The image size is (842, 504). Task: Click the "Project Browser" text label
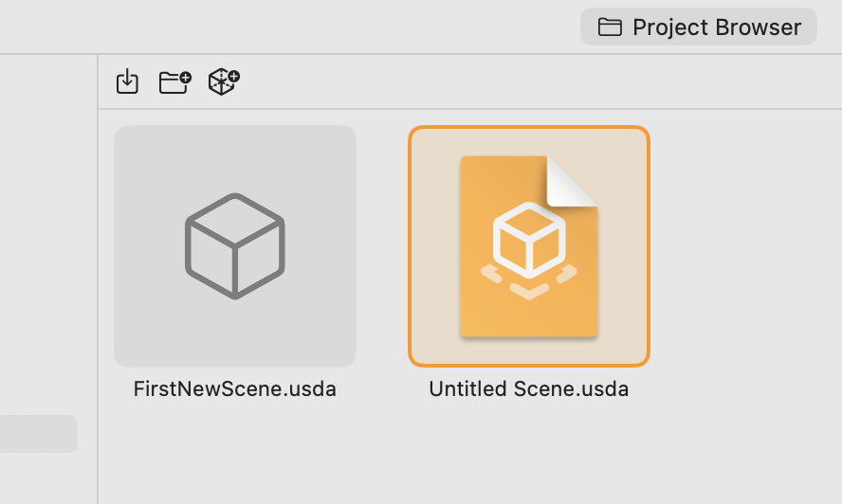[x=717, y=27]
